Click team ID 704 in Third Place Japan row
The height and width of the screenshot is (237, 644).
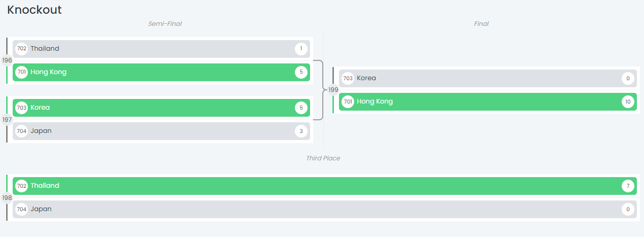[21, 209]
